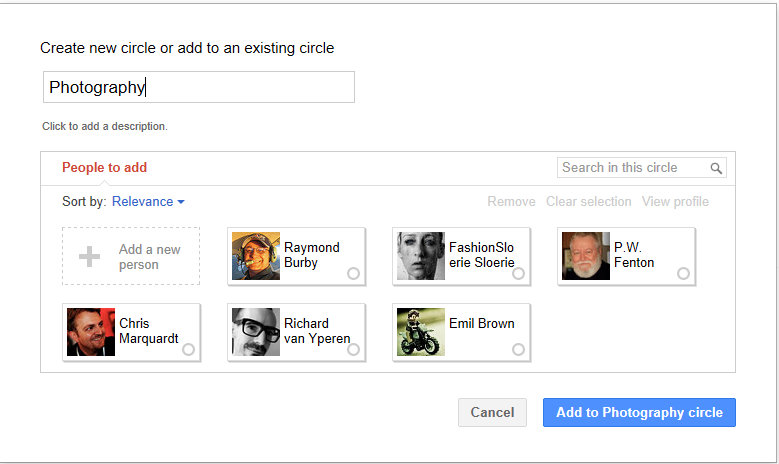Focus the circle name field with Photography
The height and width of the screenshot is (464, 779).
pos(198,87)
